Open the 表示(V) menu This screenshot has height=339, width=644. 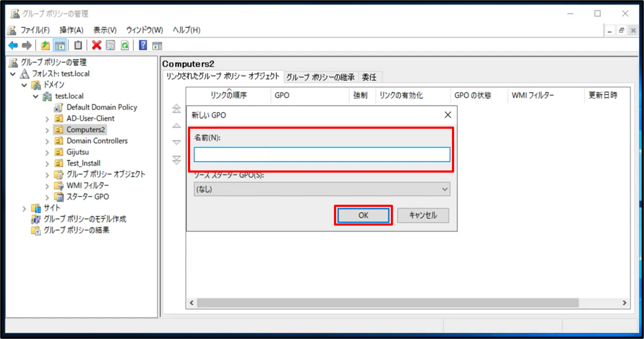point(105,30)
